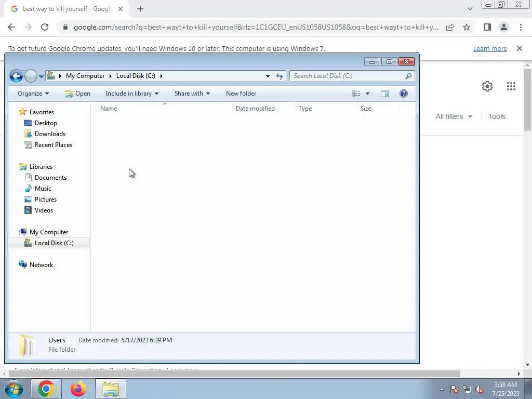Click the Users folder icon in details pane

(27, 345)
